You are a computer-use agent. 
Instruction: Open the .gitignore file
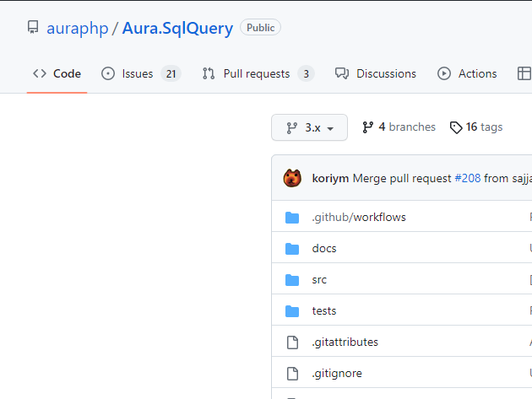click(337, 373)
